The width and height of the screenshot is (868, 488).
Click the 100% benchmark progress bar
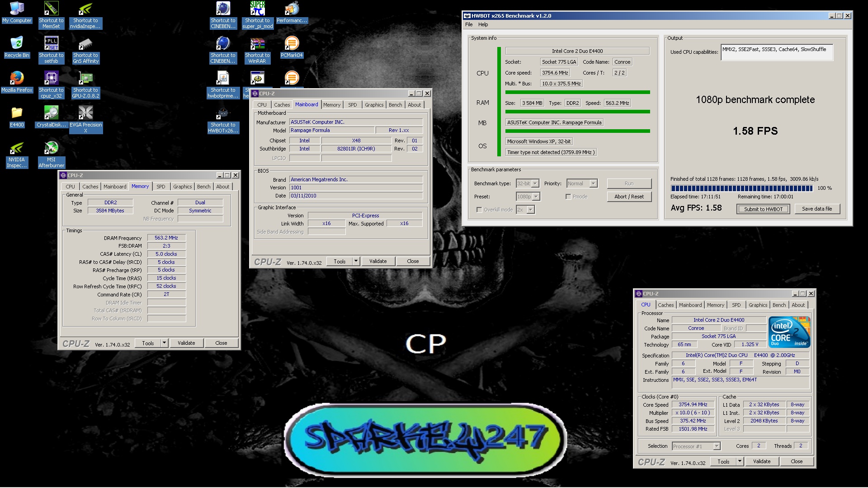coord(742,188)
